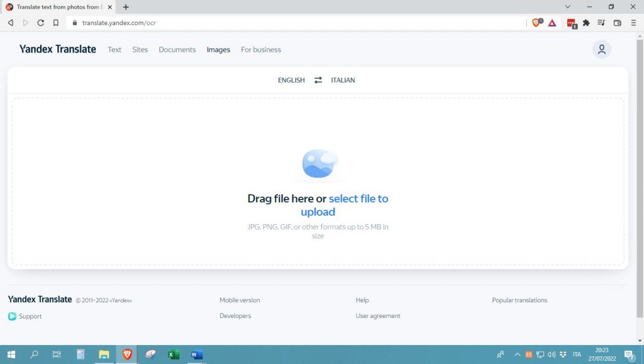This screenshot has width=644, height=364.
Task: Open the Brave Shields icon
Action: click(x=536, y=22)
